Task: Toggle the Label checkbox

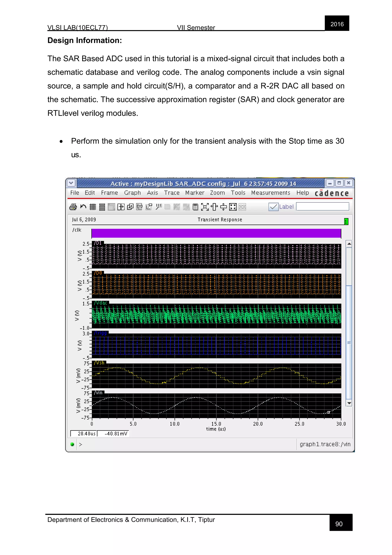Action: point(274,207)
